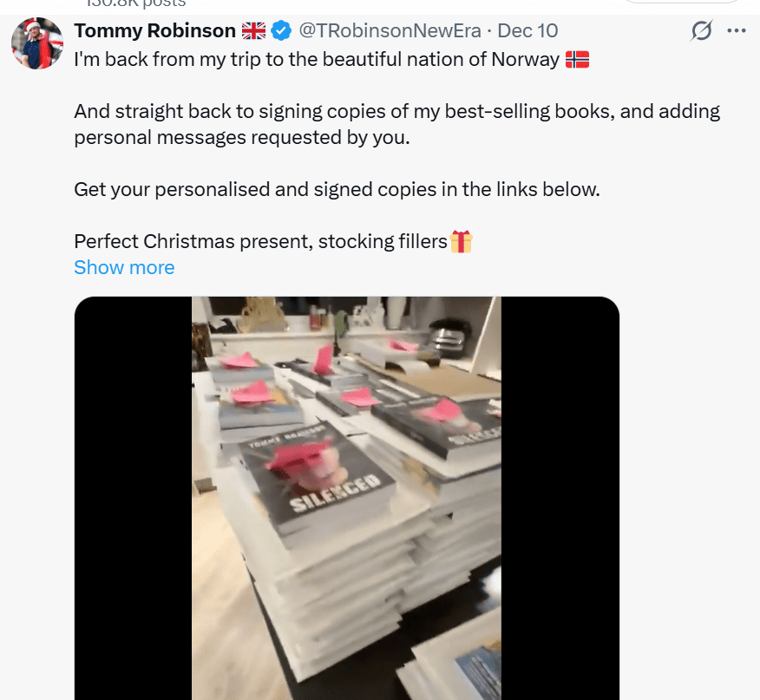Click the "And straight back to signing" line
Image resolution: width=760 pixels, height=700 pixels.
396,112
